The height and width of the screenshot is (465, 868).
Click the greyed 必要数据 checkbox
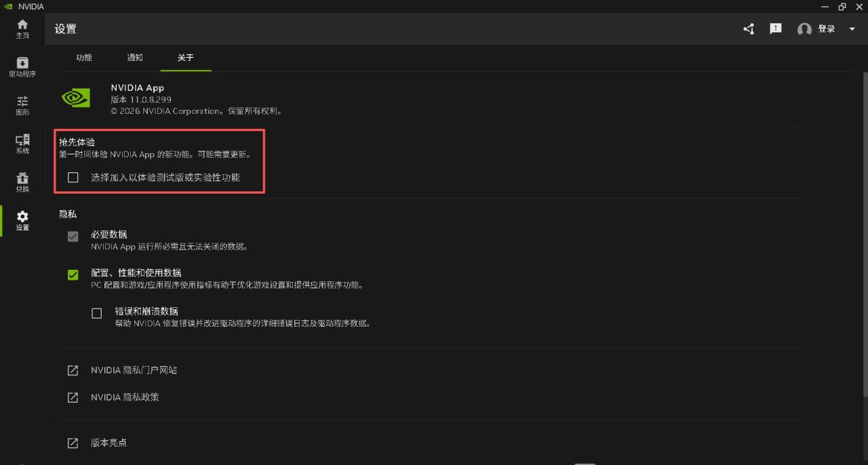click(x=73, y=237)
